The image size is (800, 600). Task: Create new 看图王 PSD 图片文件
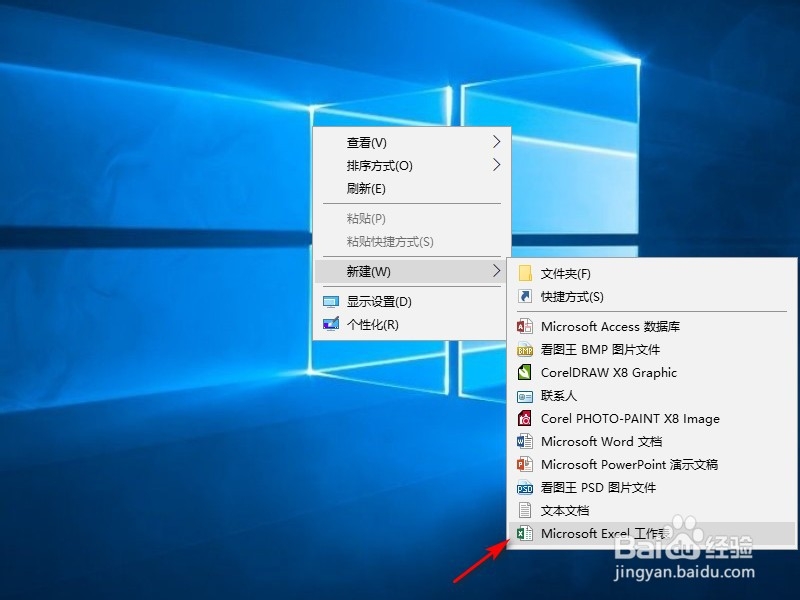click(x=652, y=487)
